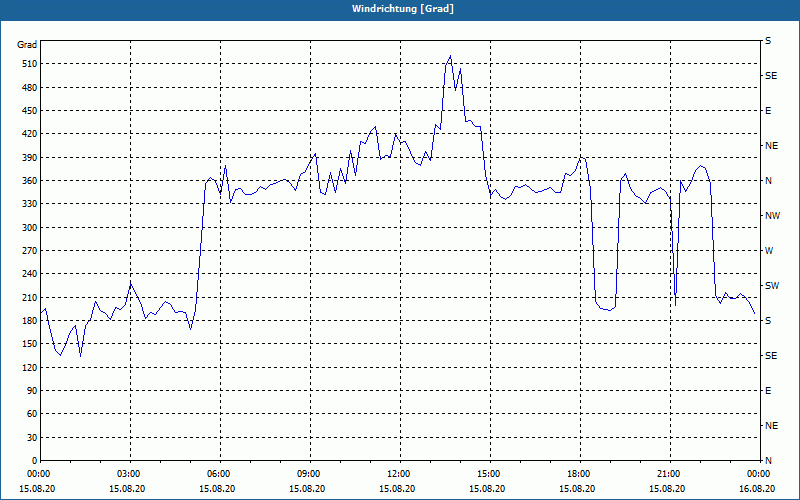Select the 30 value on the degree axis
800x500 pixels.
[x=32, y=437]
